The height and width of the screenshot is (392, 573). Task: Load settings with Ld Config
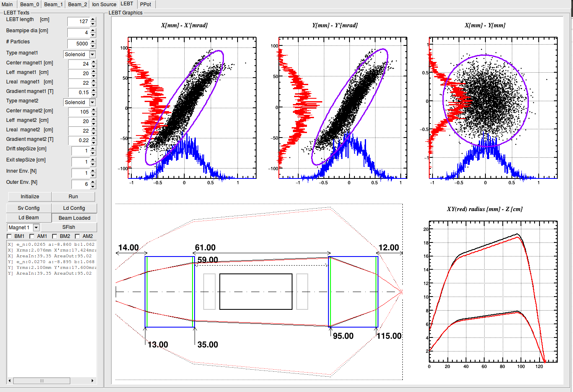(74, 208)
